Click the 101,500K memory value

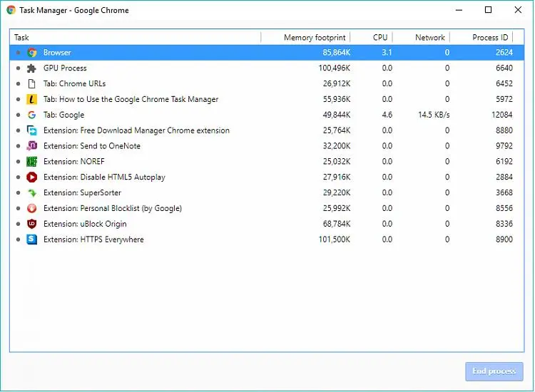[x=335, y=239]
